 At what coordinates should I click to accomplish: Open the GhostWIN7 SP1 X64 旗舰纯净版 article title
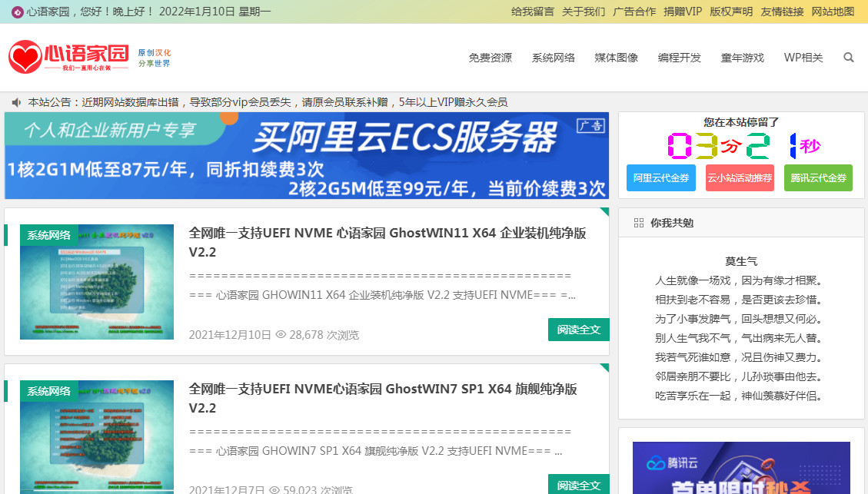coord(383,398)
